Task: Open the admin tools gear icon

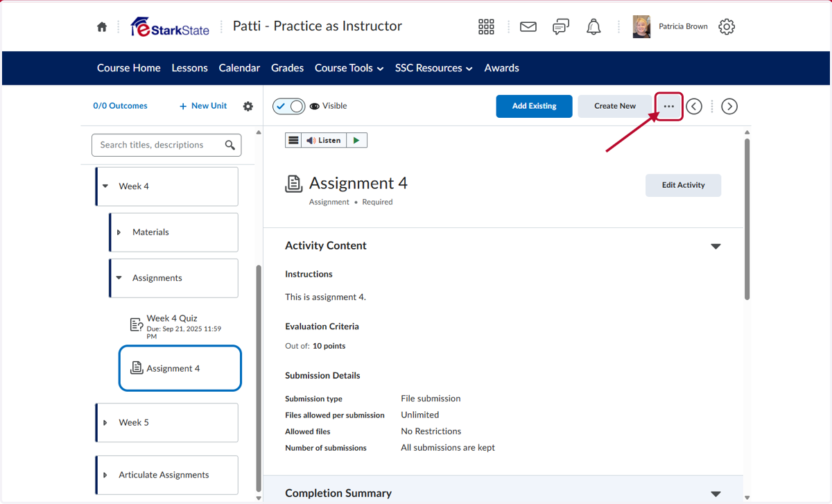Action: pyautogui.click(x=726, y=27)
